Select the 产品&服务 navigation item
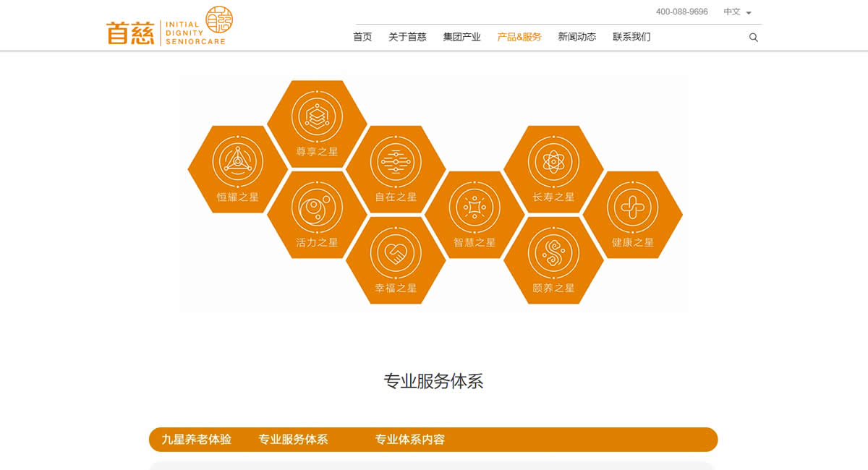The width and height of the screenshot is (868, 470). point(519,37)
